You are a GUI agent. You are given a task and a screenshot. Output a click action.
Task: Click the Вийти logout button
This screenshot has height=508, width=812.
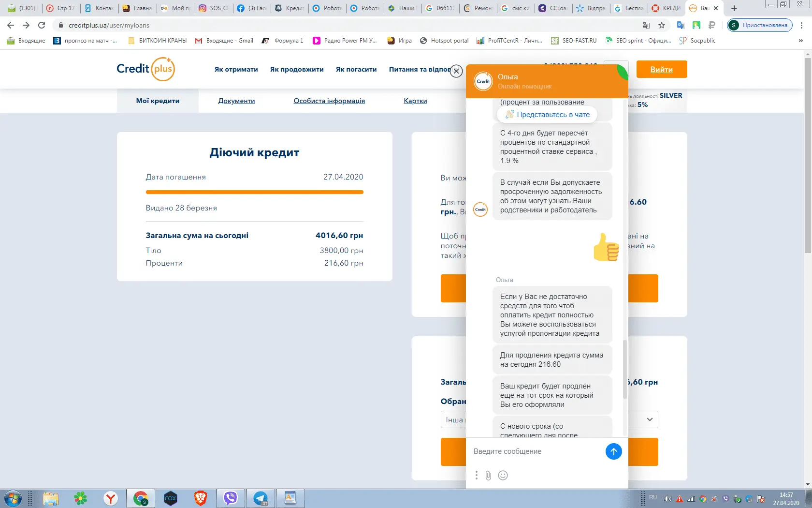661,69
